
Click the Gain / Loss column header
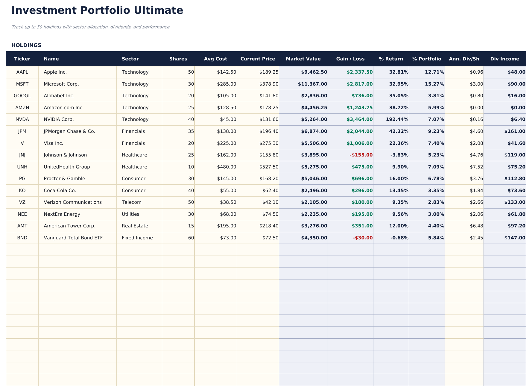pyautogui.click(x=350, y=59)
